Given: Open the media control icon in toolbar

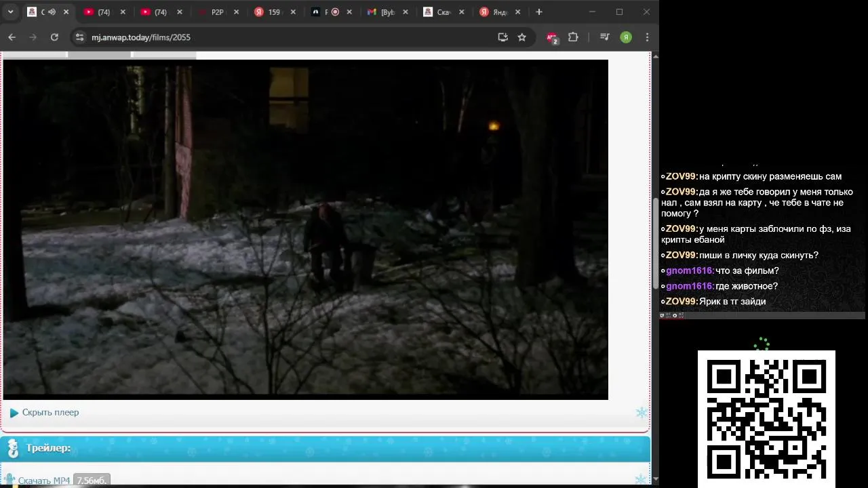Looking at the screenshot, I should pyautogui.click(x=605, y=37).
